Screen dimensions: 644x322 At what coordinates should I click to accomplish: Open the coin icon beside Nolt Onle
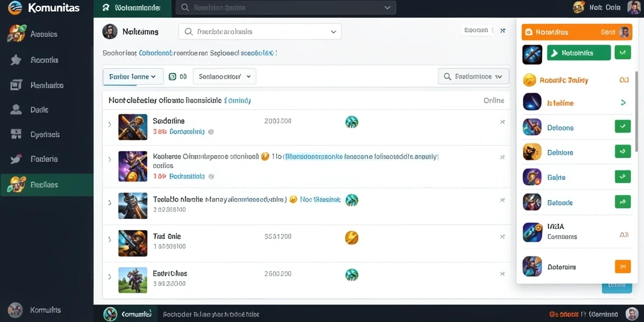point(579,8)
